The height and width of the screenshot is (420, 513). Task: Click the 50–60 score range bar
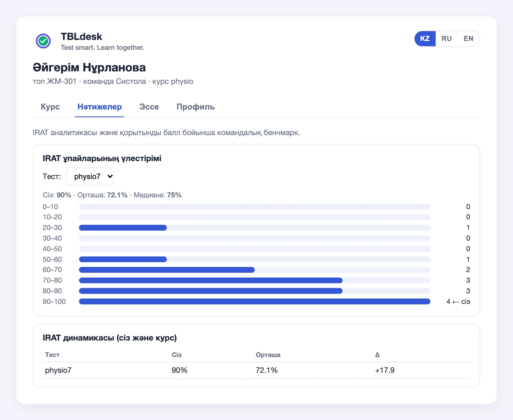pos(255,259)
